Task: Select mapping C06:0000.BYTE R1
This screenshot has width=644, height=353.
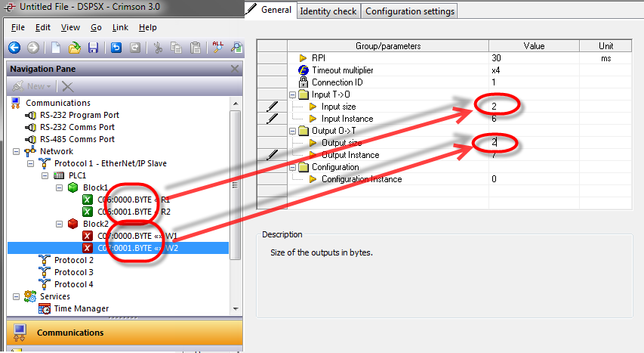Action: [134, 200]
